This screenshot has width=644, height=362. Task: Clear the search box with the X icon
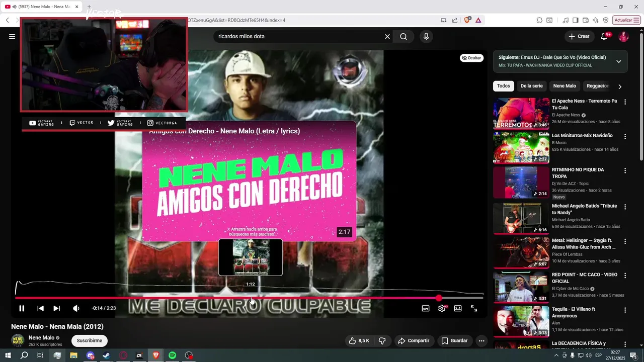point(387,36)
